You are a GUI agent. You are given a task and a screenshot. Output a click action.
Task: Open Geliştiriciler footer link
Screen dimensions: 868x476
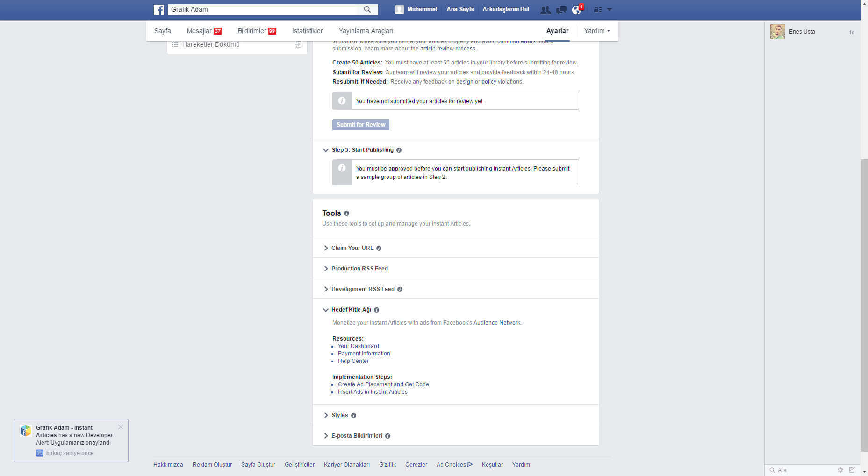pos(300,465)
